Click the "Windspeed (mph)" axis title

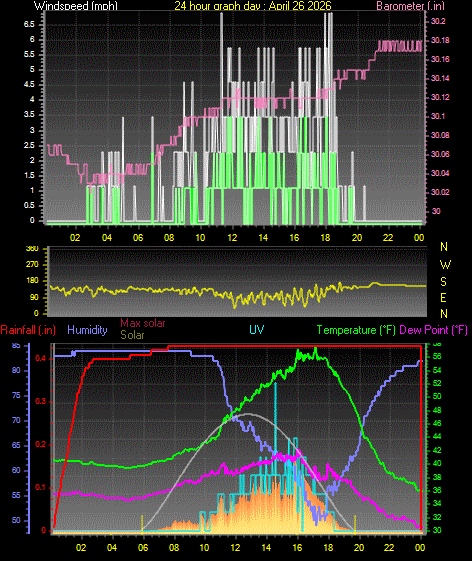tap(76, 5)
